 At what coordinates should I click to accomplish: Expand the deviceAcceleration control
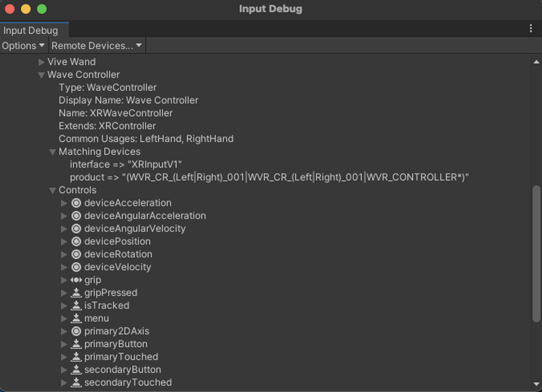[64, 203]
